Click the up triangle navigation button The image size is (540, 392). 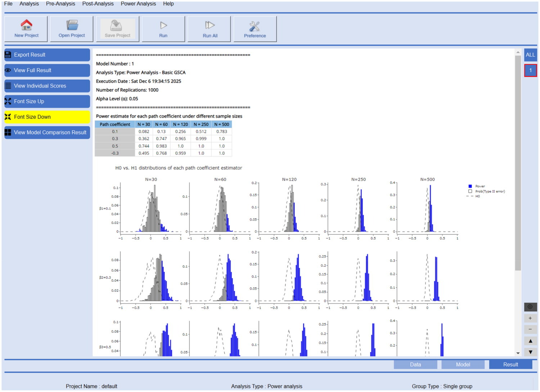(530, 341)
